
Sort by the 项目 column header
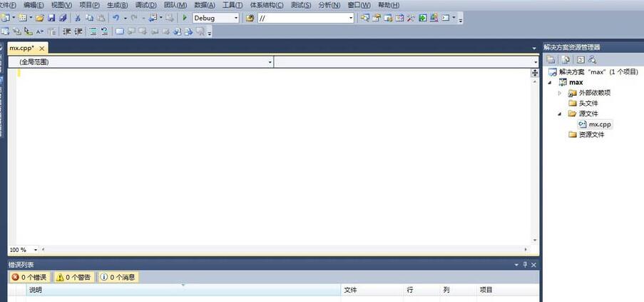click(507, 290)
